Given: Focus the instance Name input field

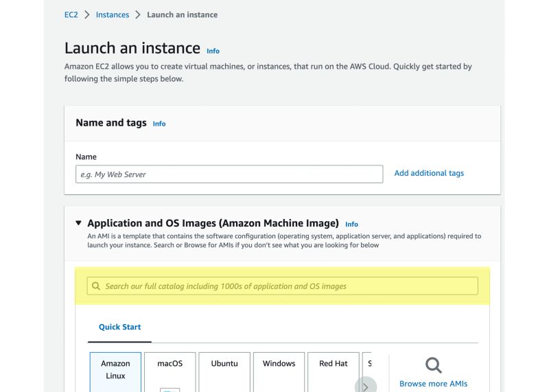Looking at the screenshot, I should (229, 174).
